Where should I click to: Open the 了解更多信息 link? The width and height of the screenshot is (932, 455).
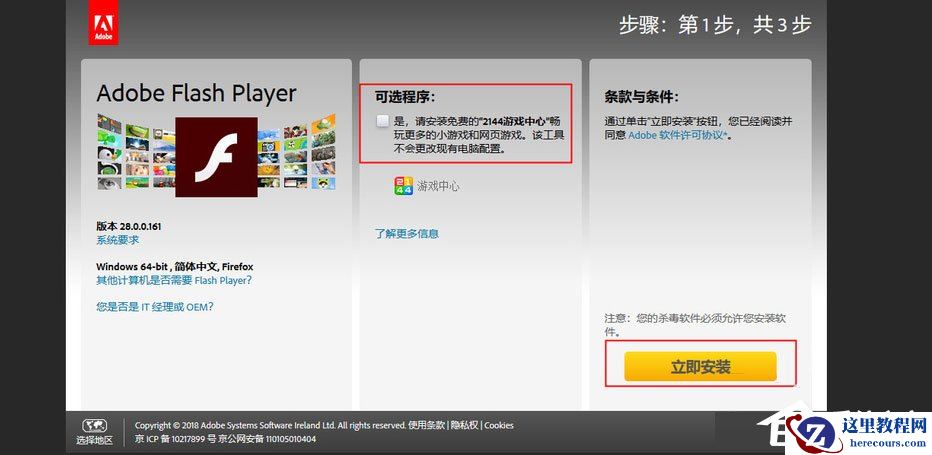[x=407, y=234]
